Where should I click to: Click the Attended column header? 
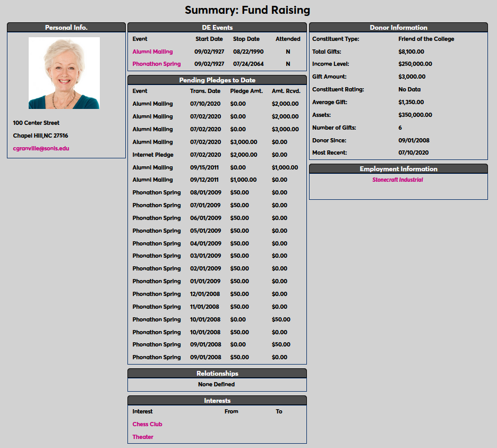coord(287,39)
